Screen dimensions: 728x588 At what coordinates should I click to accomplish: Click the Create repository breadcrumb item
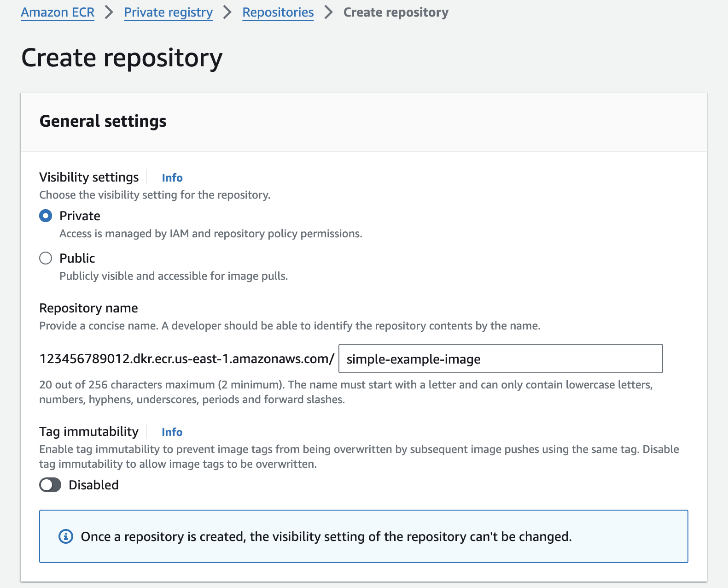[396, 12]
